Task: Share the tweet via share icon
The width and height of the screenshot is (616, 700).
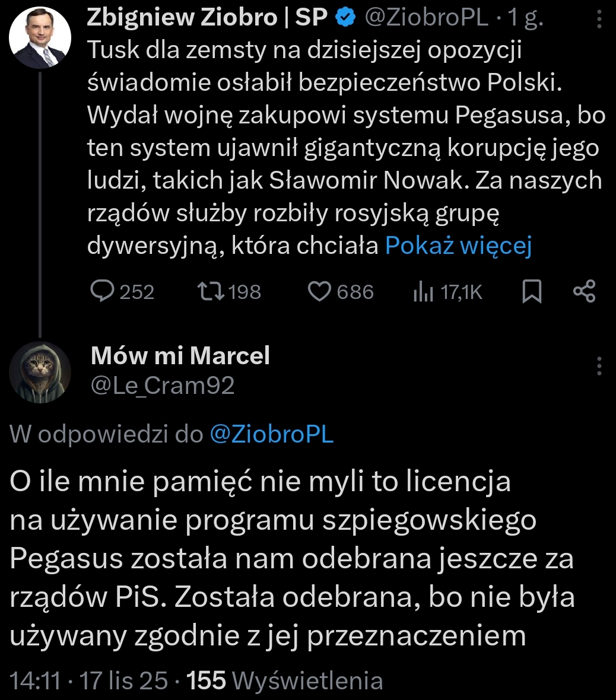Action: coord(585,291)
